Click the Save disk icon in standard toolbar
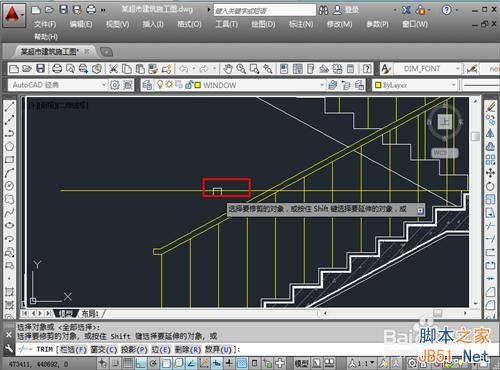 point(41,69)
